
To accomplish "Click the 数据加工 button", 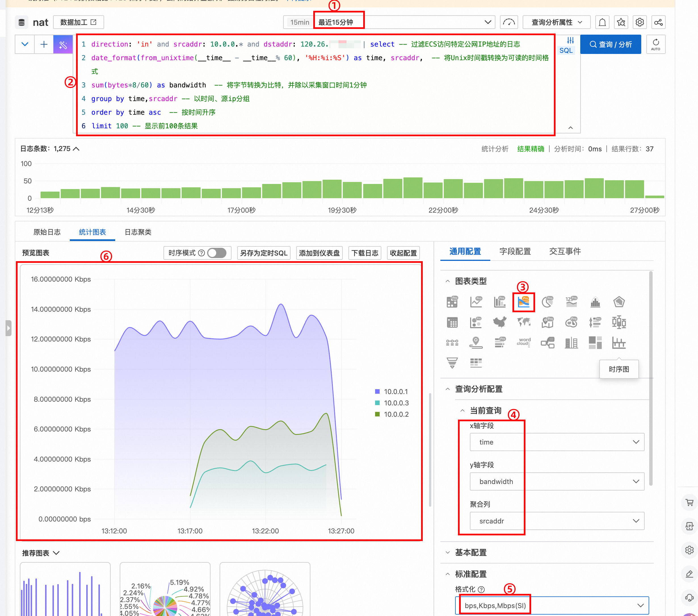I will tap(78, 22).
